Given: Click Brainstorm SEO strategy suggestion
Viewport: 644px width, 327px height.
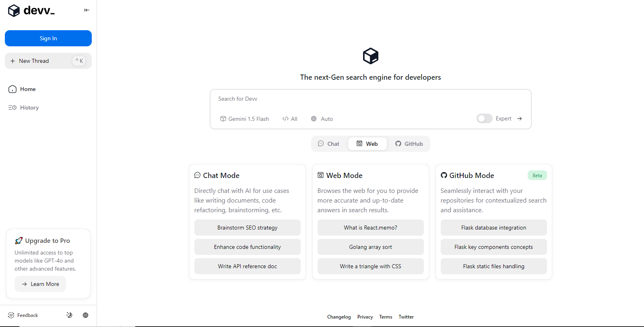Looking at the screenshot, I should click(248, 228).
